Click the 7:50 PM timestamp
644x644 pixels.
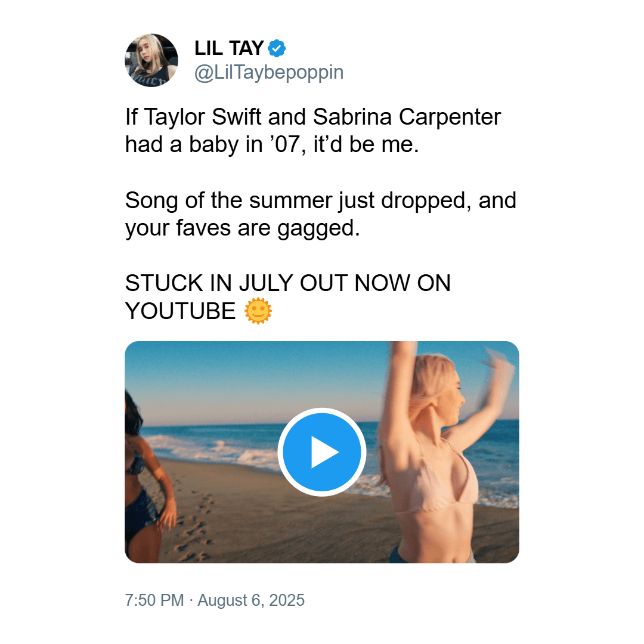point(154,600)
